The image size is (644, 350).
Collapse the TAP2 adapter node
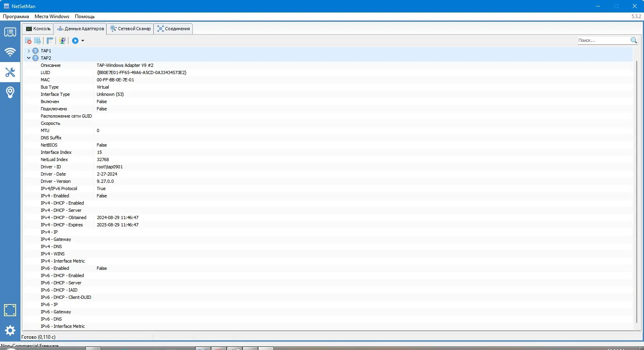point(29,58)
